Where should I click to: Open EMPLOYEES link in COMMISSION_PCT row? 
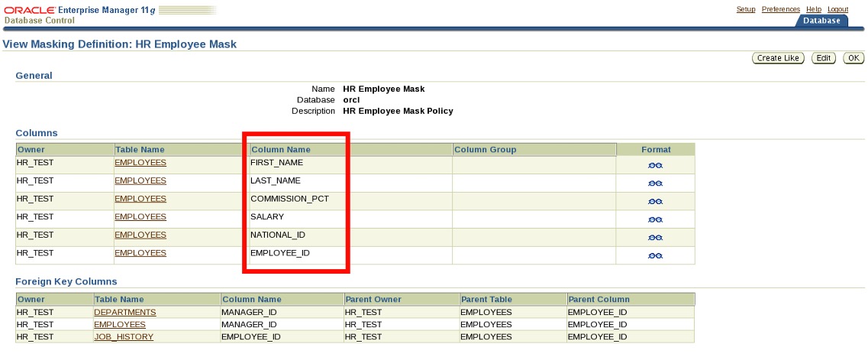click(140, 199)
